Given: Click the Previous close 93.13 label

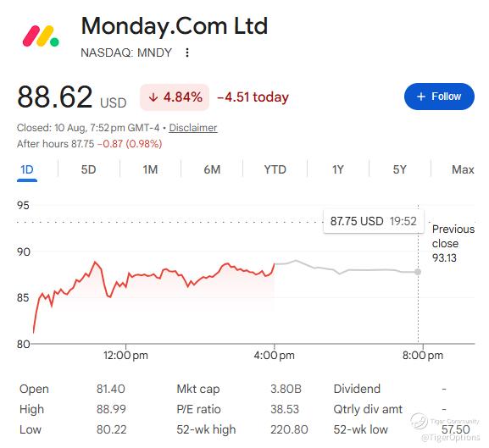Looking at the screenshot, I should click(x=453, y=243).
